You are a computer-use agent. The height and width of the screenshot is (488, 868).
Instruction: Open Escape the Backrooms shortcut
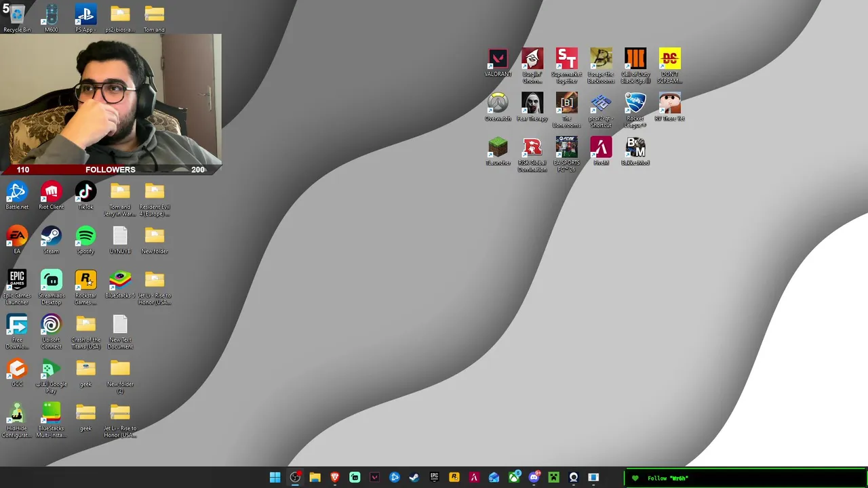pos(601,66)
